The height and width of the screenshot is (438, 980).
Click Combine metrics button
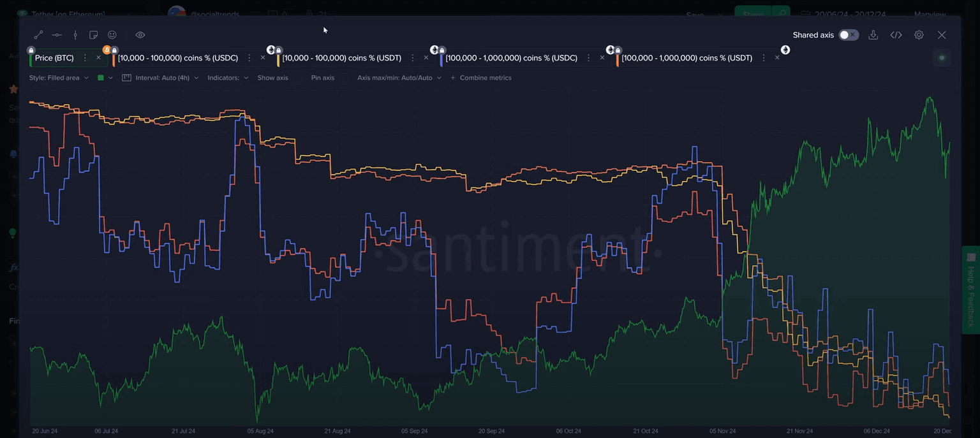tap(481, 78)
